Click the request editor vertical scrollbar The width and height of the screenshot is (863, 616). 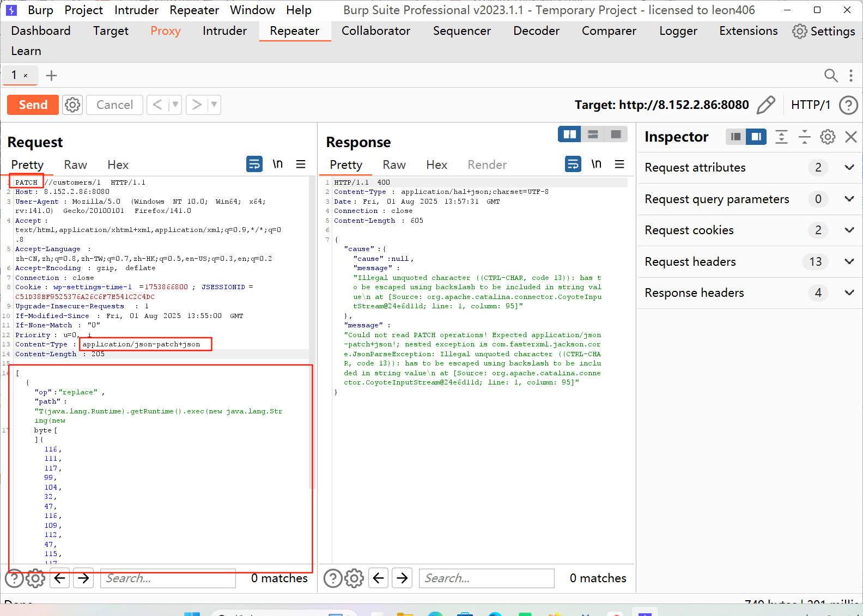coord(312,332)
